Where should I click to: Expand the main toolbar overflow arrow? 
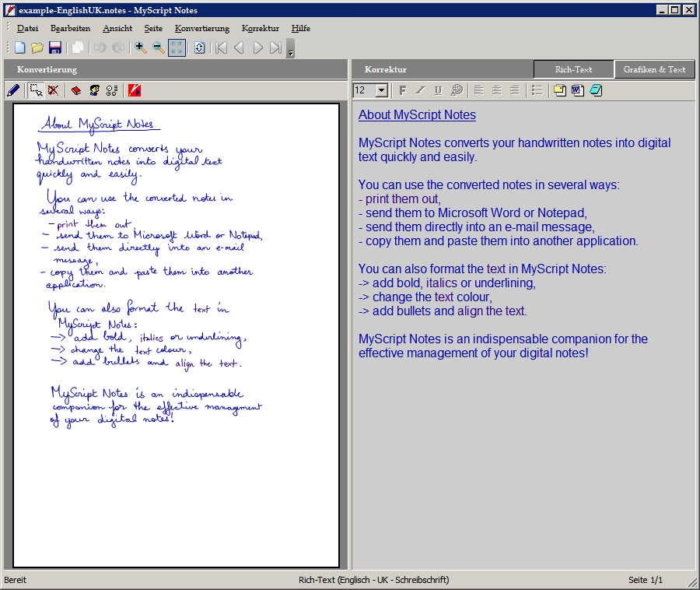pos(291,48)
